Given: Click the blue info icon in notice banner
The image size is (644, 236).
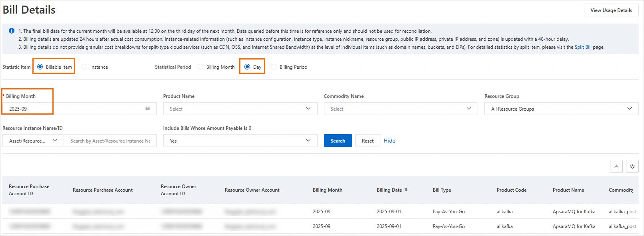Looking at the screenshot, I should (12, 31).
